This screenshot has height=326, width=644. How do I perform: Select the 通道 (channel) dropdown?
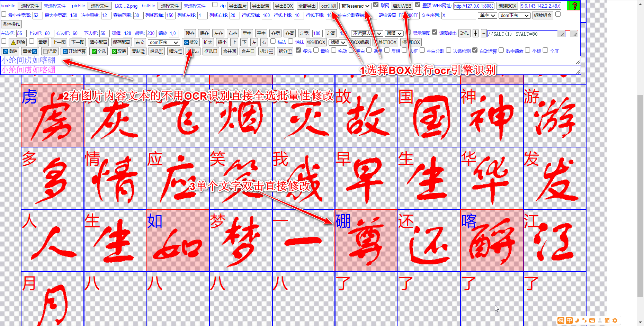(x=394, y=34)
